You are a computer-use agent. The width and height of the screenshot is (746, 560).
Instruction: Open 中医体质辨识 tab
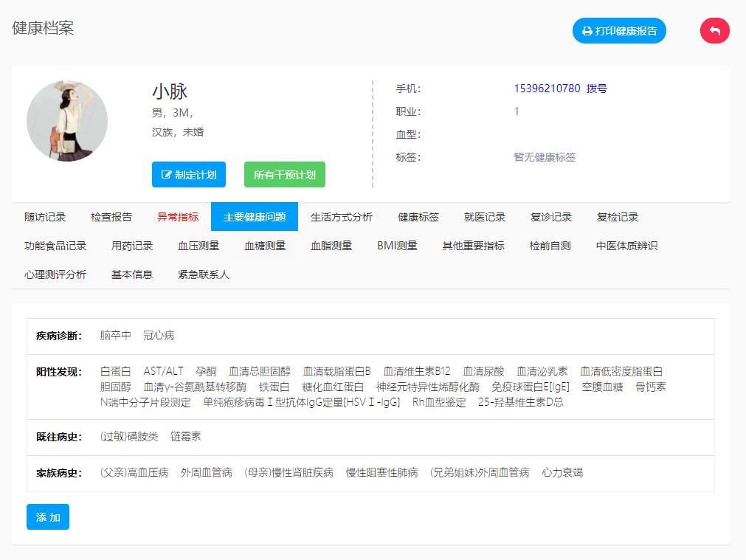(626, 246)
